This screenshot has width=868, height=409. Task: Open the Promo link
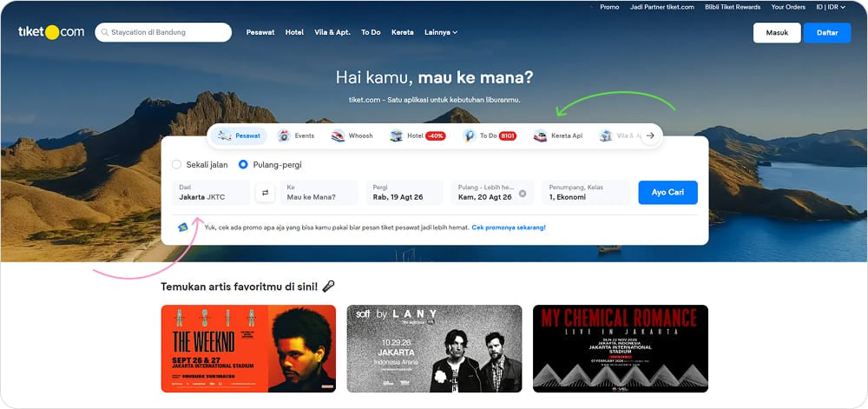[x=609, y=7]
